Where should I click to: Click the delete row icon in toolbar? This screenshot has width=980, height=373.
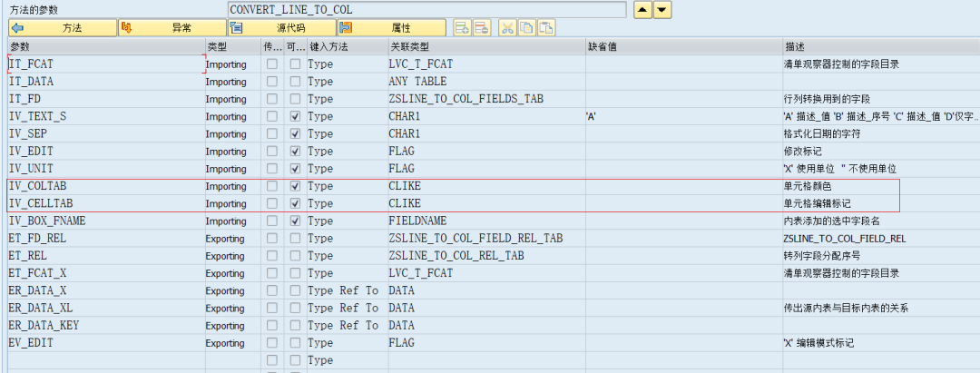pyautogui.click(x=481, y=28)
